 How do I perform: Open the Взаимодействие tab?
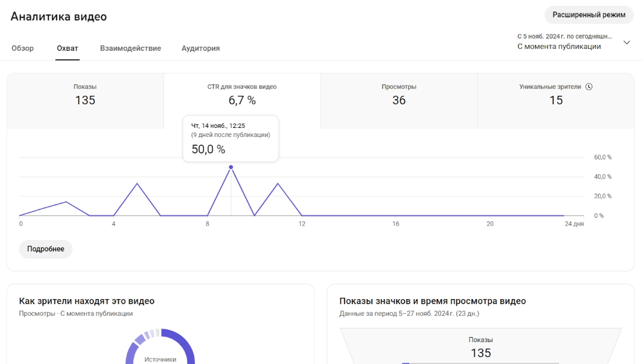(x=131, y=48)
